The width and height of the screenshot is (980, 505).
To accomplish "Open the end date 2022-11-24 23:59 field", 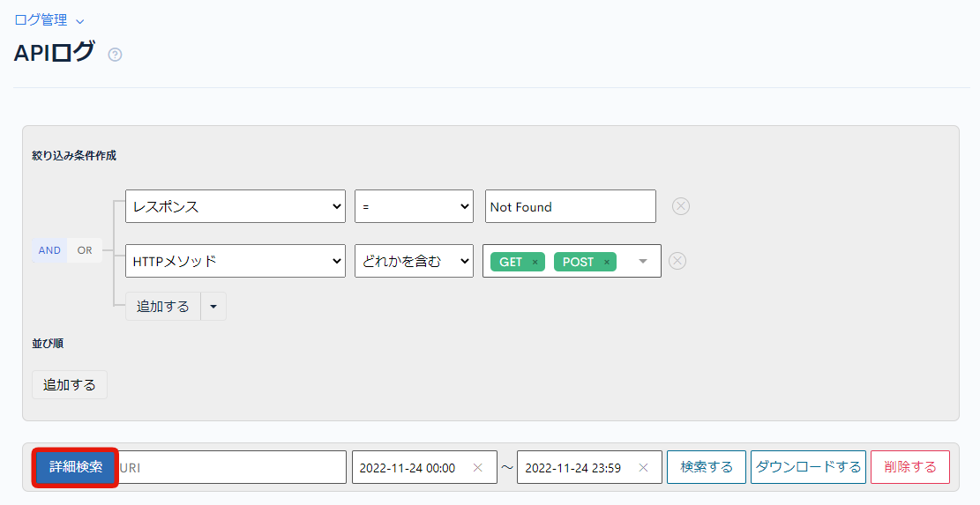I will [x=589, y=467].
